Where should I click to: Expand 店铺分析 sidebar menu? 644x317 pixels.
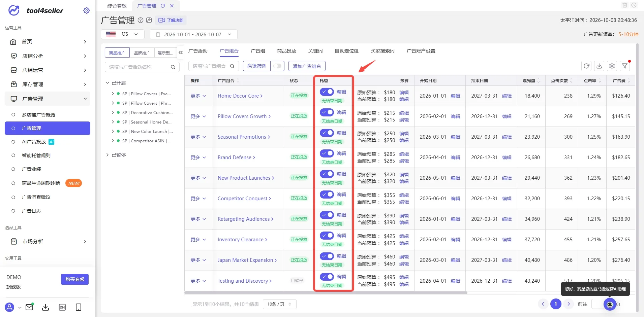[x=48, y=56]
